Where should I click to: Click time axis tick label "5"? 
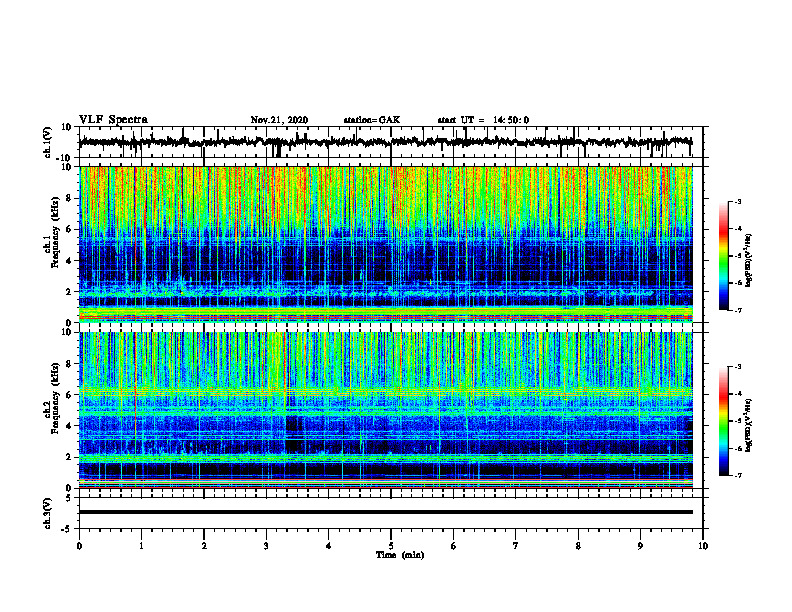click(391, 546)
